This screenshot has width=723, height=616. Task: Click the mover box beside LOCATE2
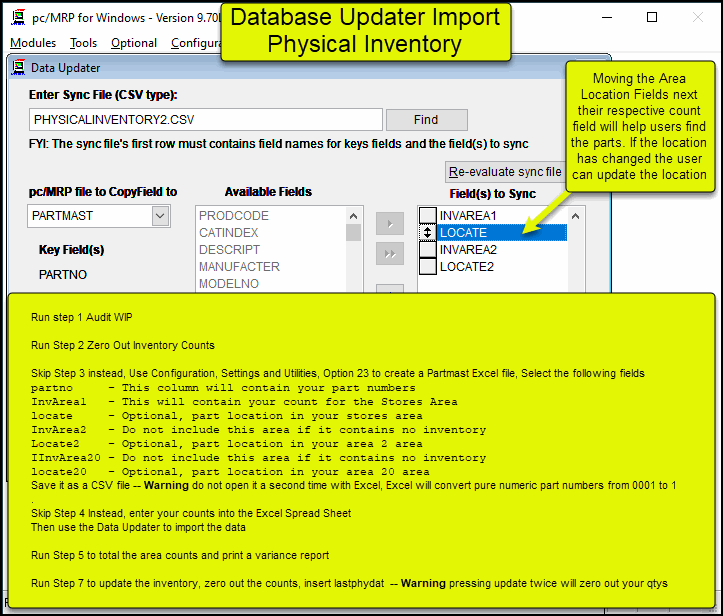[428, 267]
